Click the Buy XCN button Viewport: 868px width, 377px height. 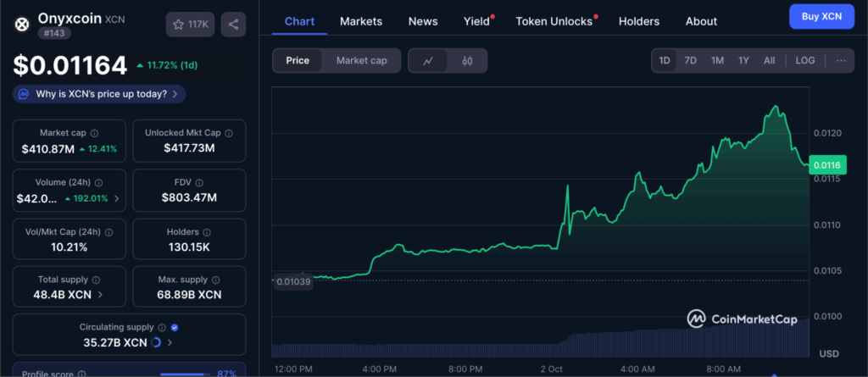[x=821, y=16]
